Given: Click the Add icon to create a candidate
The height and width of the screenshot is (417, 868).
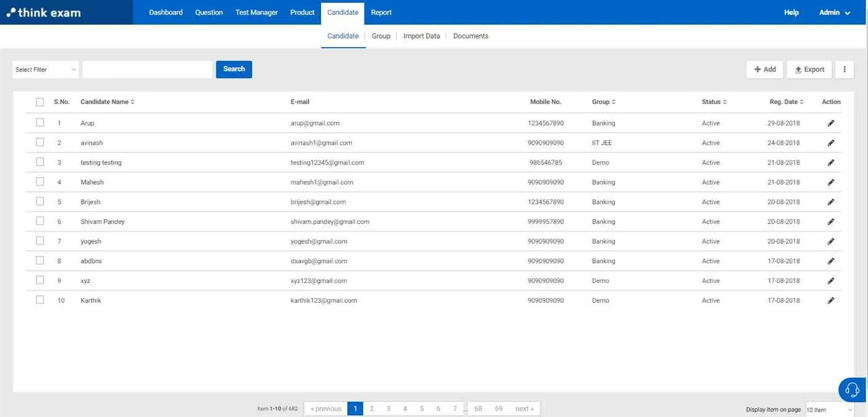Looking at the screenshot, I should click(x=764, y=69).
